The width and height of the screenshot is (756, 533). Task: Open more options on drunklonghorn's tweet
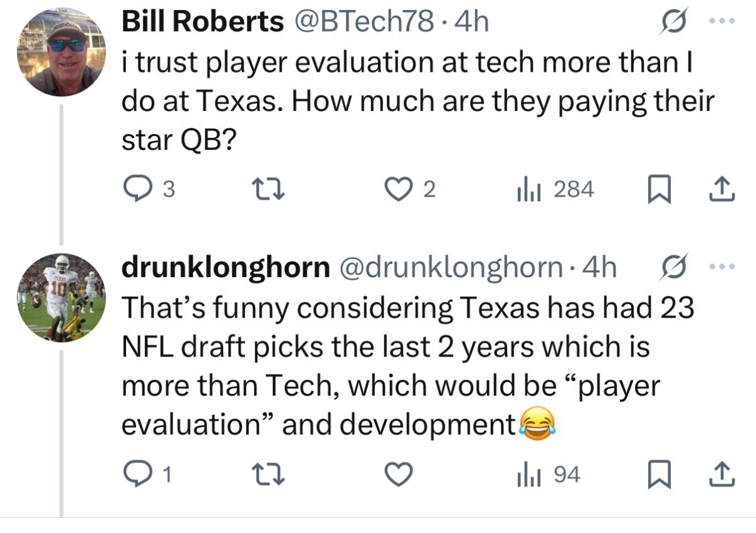click(724, 268)
